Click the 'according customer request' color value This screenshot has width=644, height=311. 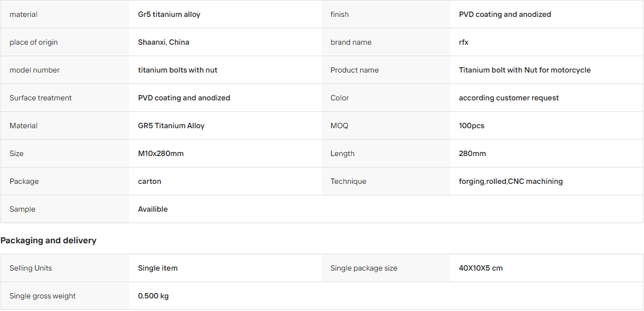509,98
